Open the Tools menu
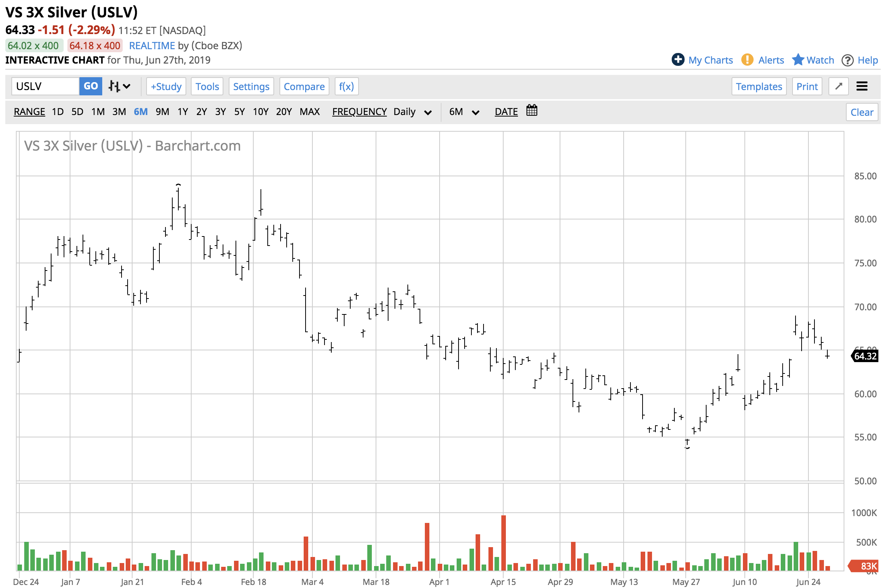Viewport: 883px width, 588px height. tap(207, 87)
